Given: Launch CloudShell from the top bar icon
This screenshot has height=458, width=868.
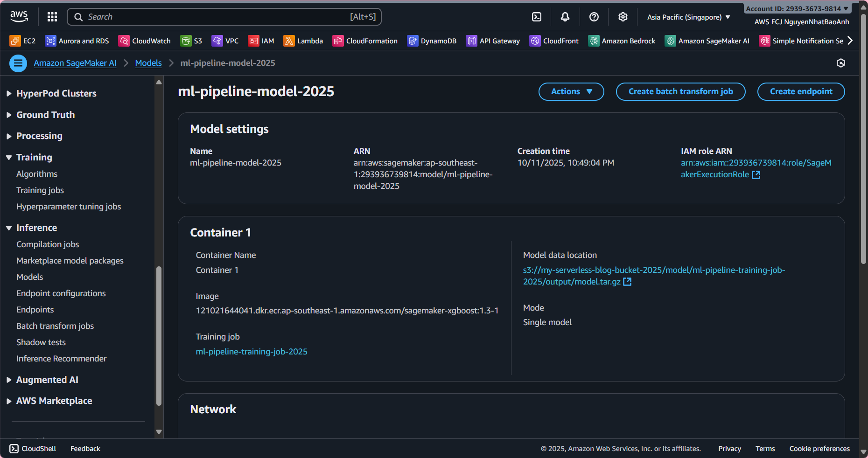Looking at the screenshot, I should [537, 17].
